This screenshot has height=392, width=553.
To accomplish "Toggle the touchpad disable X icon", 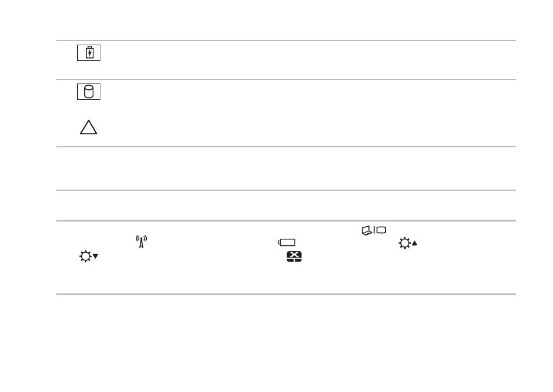I will pos(294,256).
